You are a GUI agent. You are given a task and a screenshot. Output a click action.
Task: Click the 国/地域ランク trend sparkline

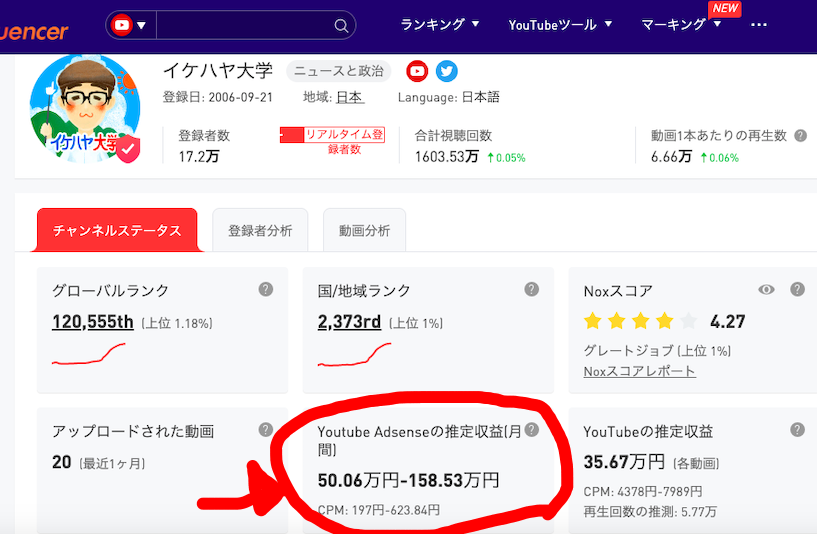tap(354, 354)
